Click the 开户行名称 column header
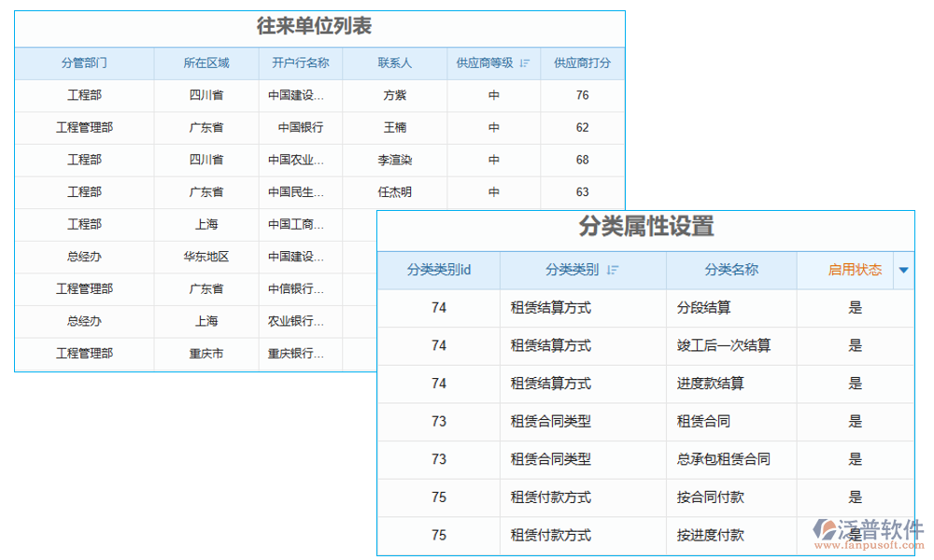This screenshot has height=560, width=934. point(301,63)
